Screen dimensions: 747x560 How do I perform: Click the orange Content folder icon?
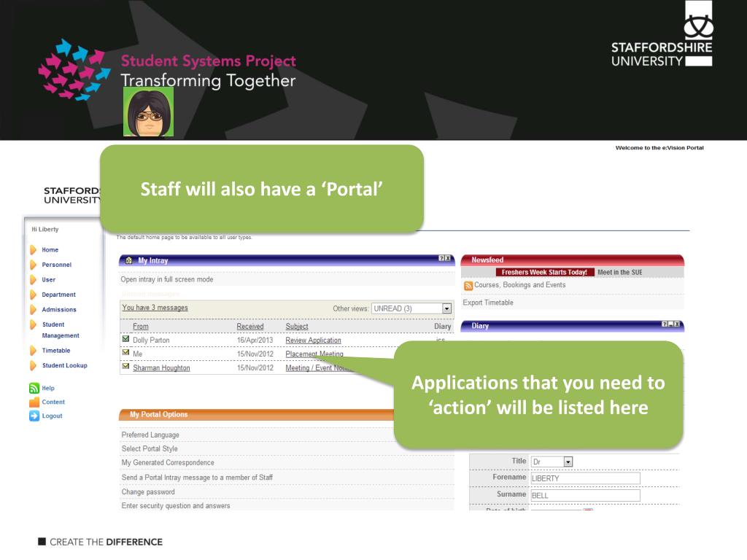[x=34, y=402]
